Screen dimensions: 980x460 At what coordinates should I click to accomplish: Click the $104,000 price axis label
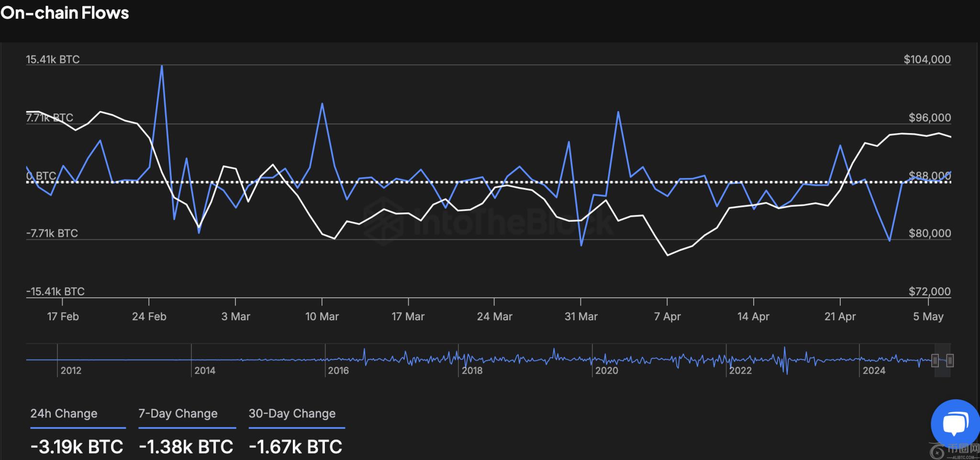click(927, 59)
